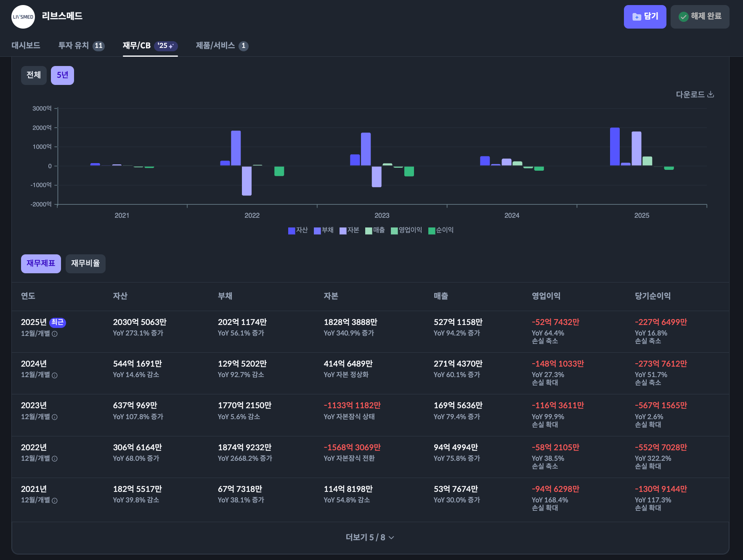Select the 5년 period toggle
This screenshot has width=743, height=560.
tap(62, 75)
